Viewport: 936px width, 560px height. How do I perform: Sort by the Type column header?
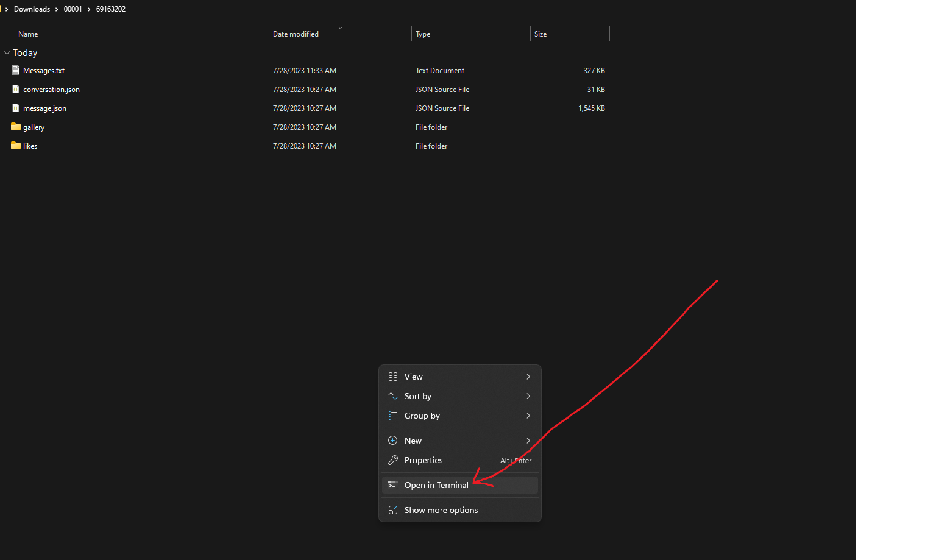pyautogui.click(x=423, y=34)
